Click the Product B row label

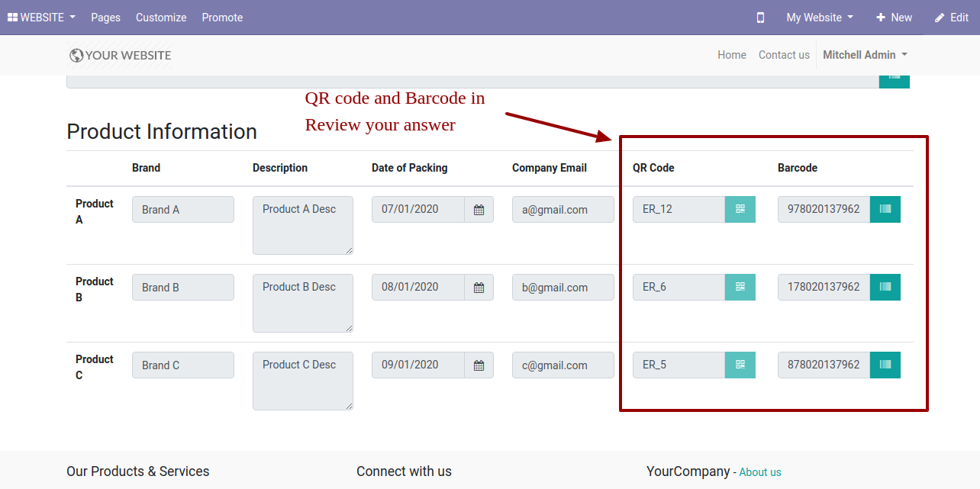click(x=94, y=289)
